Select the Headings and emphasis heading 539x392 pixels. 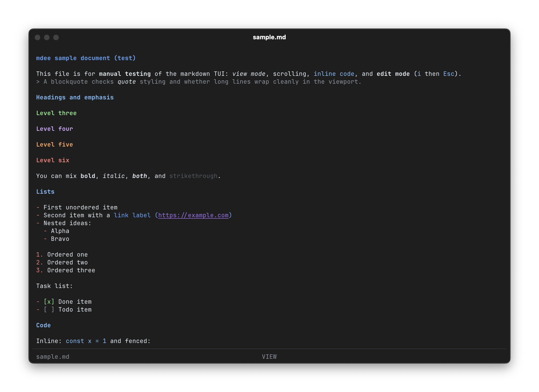(x=75, y=97)
